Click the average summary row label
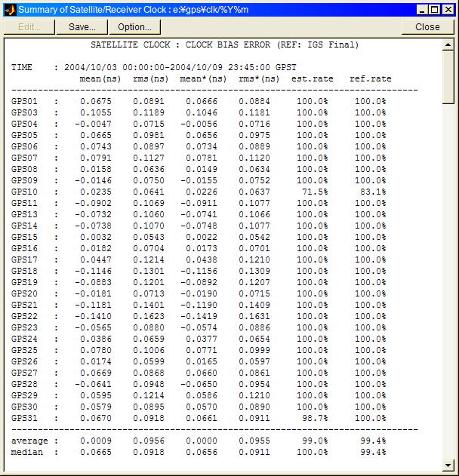Viewport: 459px width, 476px height. pos(29,441)
